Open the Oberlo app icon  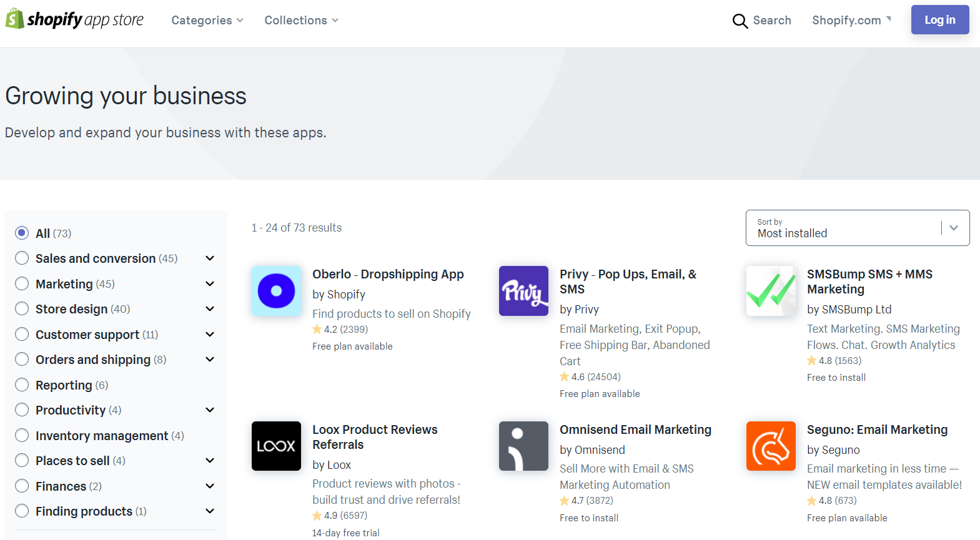coord(276,291)
